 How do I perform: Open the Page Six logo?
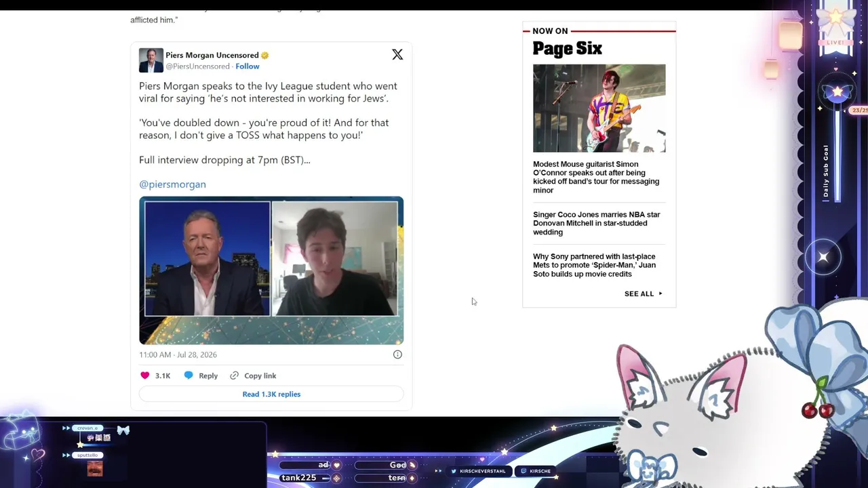[568, 48]
